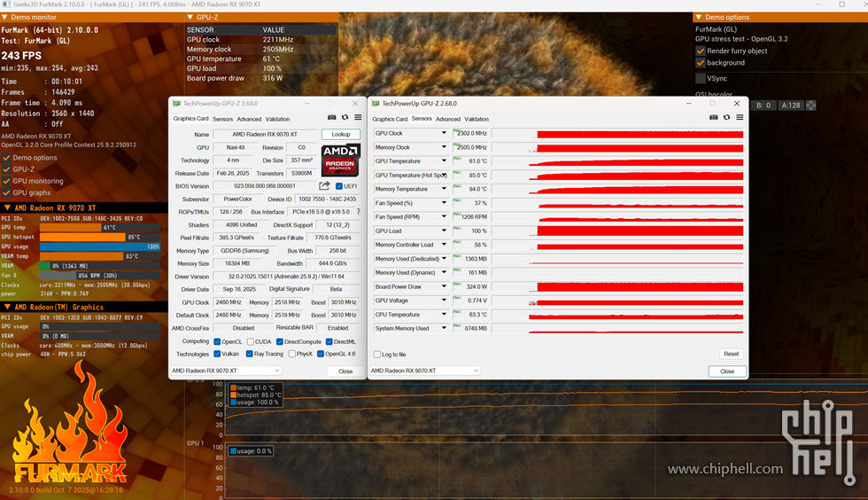This screenshot has width=868, height=500.
Task: Click GPU-Z title icon of Graphics Card window
Action: tap(176, 104)
